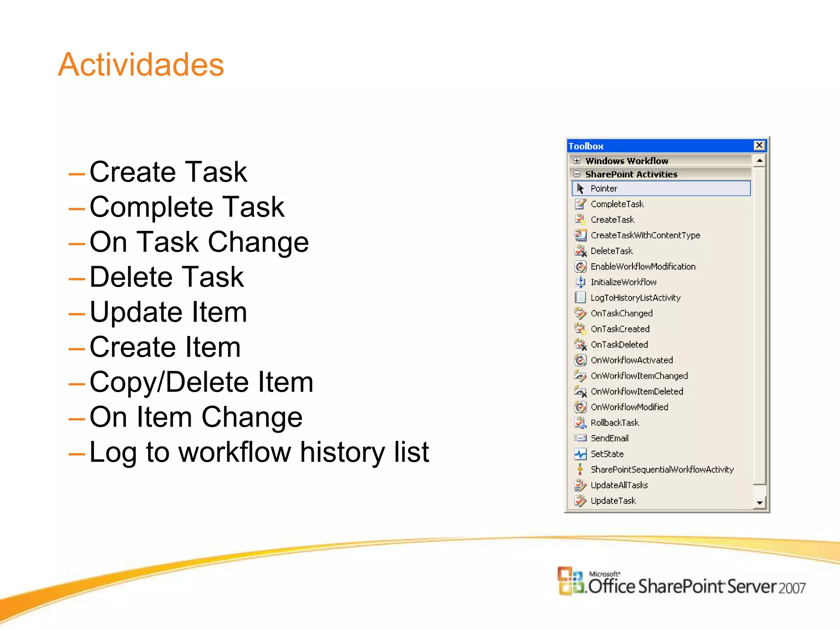This screenshot has width=840, height=630.
Task: Click the SharePointSequentialWorkflowActivity icon
Action: point(580,469)
